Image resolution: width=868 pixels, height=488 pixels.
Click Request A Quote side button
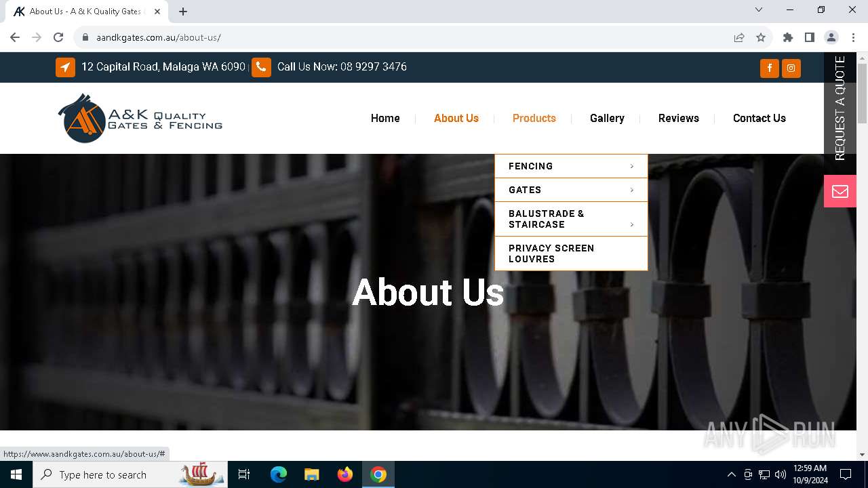point(840,108)
